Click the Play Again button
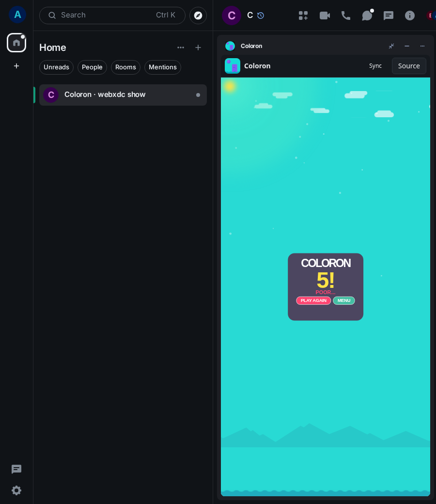The image size is (436, 504). [313, 300]
